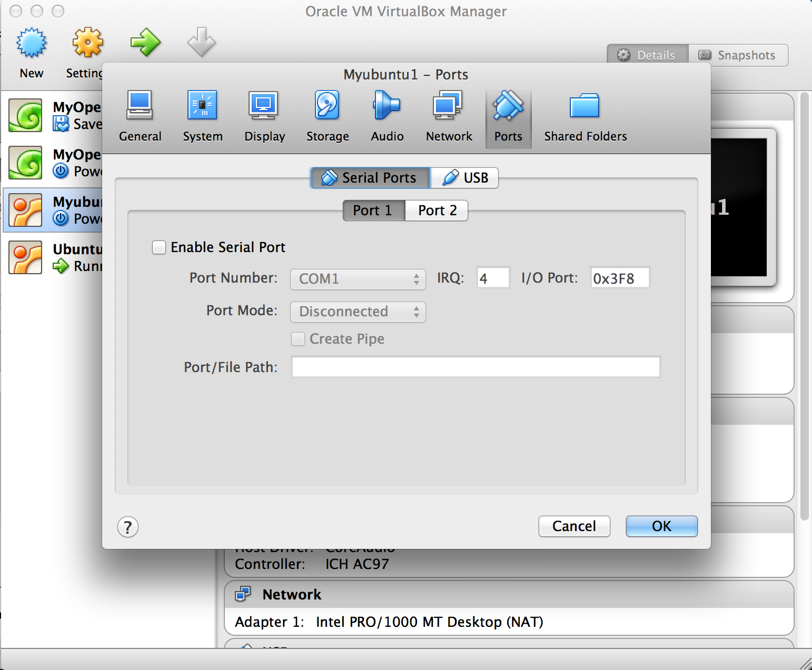The image size is (812, 670).
Task: Switch to the USB tab
Action: pyautogui.click(x=464, y=178)
